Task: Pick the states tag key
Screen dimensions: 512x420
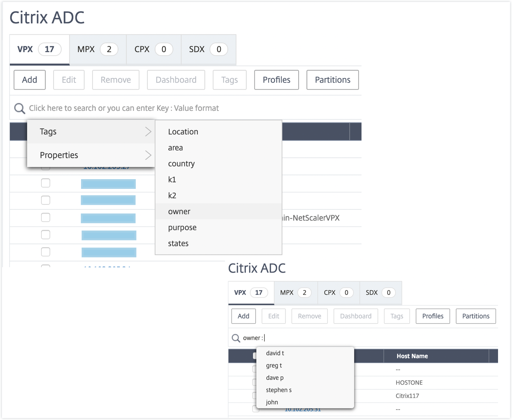Action: click(x=218, y=244)
